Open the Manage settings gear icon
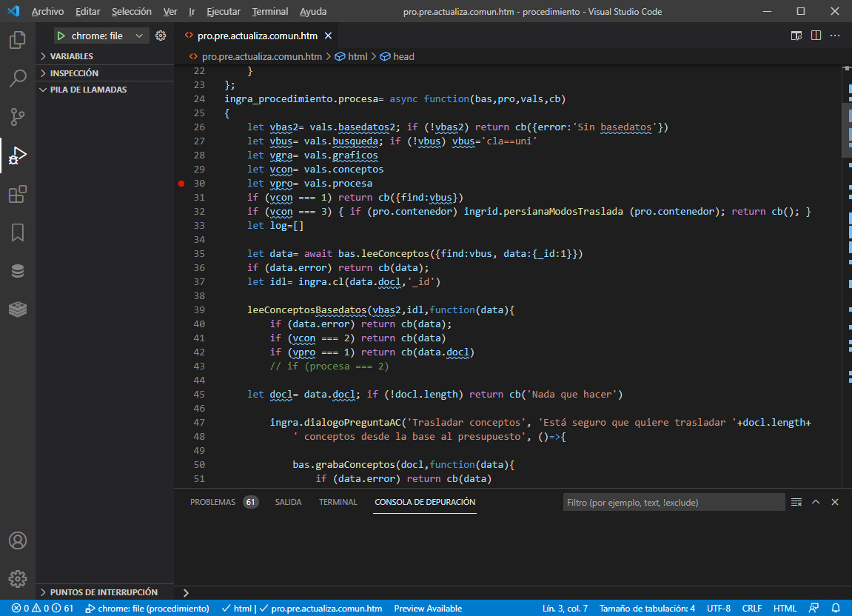This screenshot has height=616, width=852. (x=18, y=578)
